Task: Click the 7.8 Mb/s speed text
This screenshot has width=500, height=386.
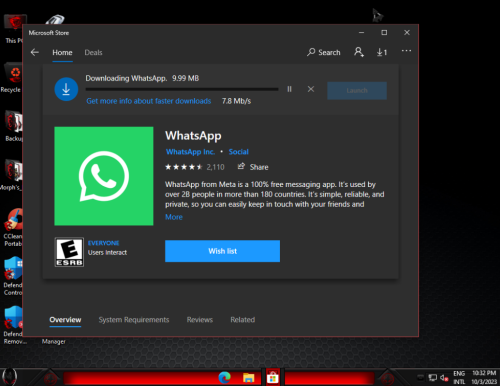Action: point(236,101)
